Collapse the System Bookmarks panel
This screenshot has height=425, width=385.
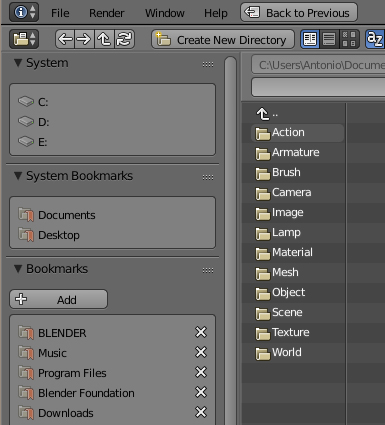pyautogui.click(x=18, y=176)
